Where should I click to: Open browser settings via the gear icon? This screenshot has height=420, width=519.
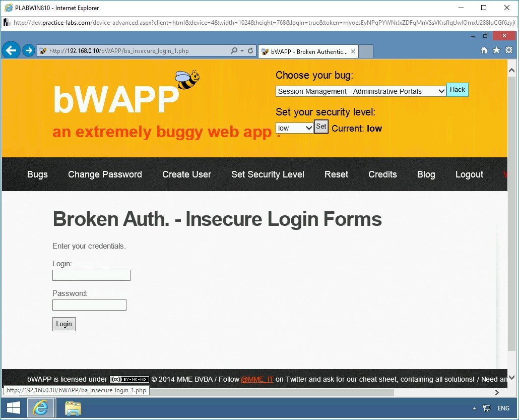pyautogui.click(x=509, y=50)
